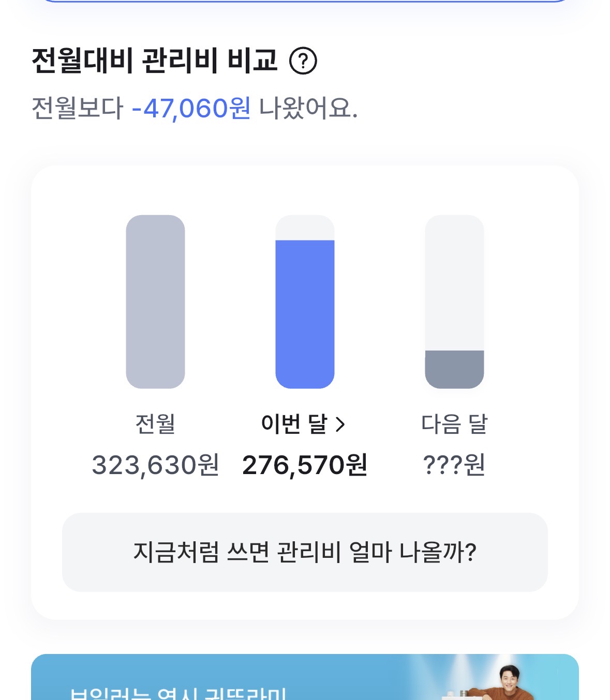This screenshot has height=700, width=610.
Task: Click the 전월대비 관리비 비교 heading
Action: pyautogui.click(x=155, y=60)
